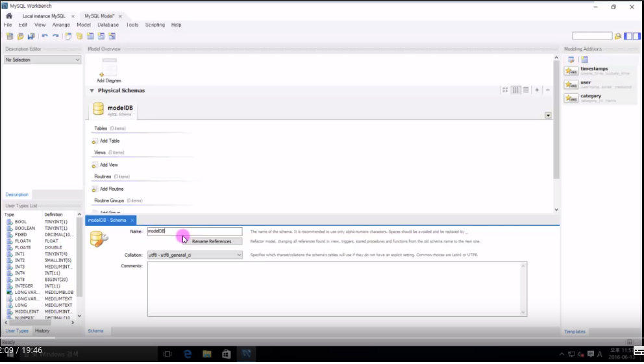Remove the schema with the minus icon
644x364 pixels.
pyautogui.click(x=547, y=90)
